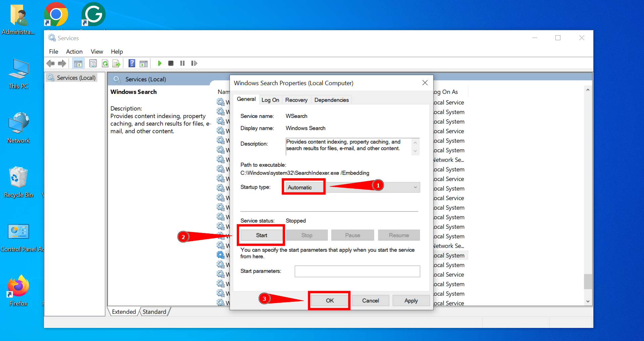Switch to the General tab

[x=246, y=99]
